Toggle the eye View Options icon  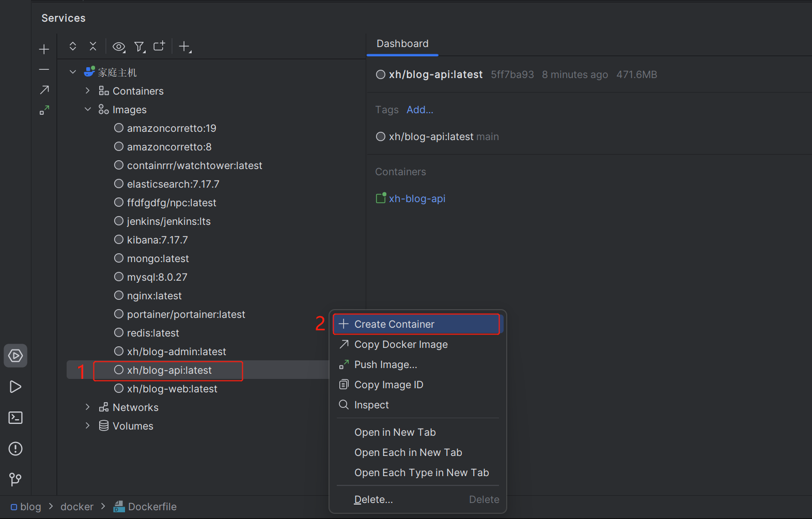click(x=119, y=47)
